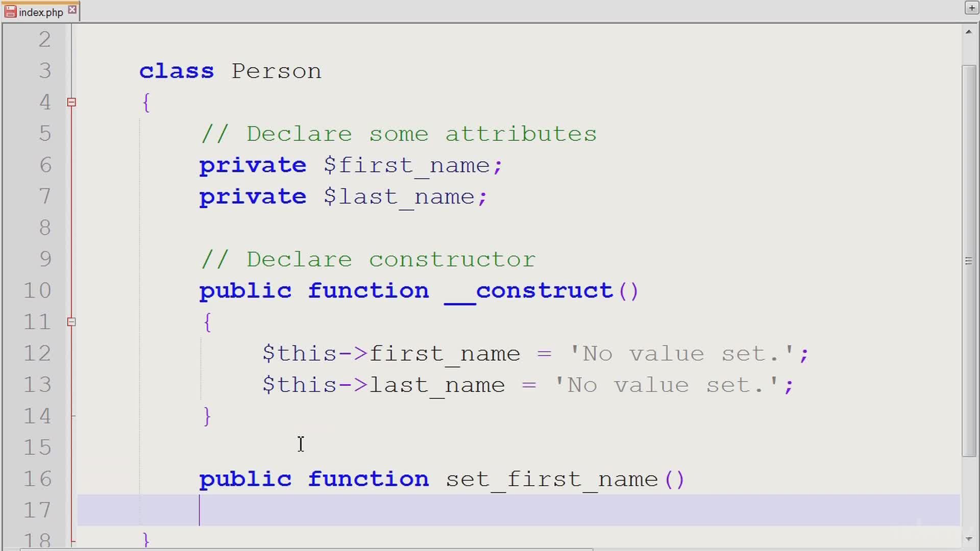Place cursor on class name Person
980x551 pixels.
coord(276,71)
